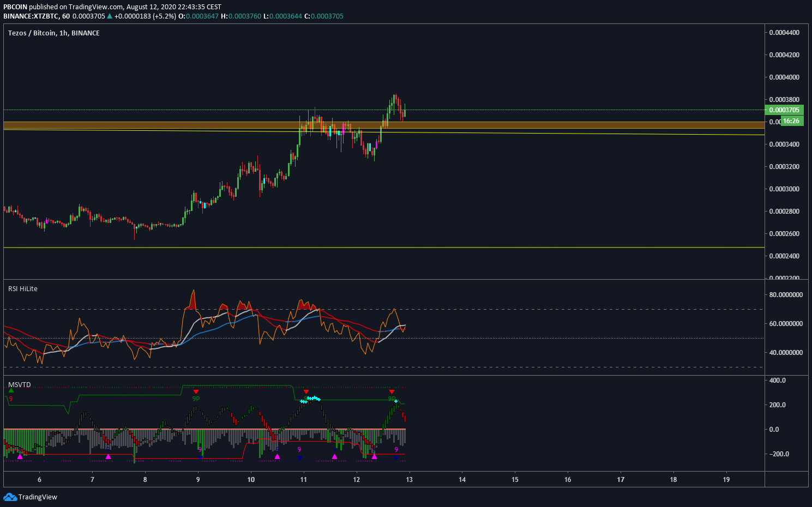Click the header open value O:0.0003647
The image size is (812, 507).
coord(199,16)
